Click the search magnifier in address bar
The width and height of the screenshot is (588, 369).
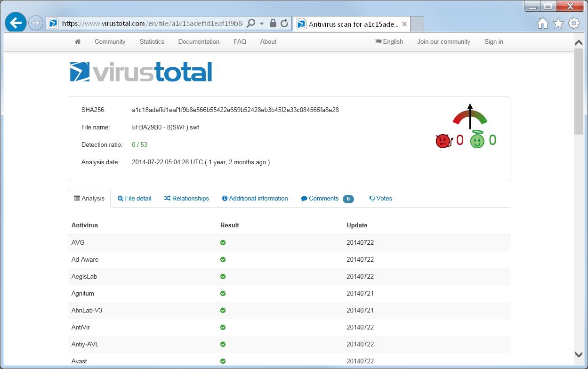point(251,23)
